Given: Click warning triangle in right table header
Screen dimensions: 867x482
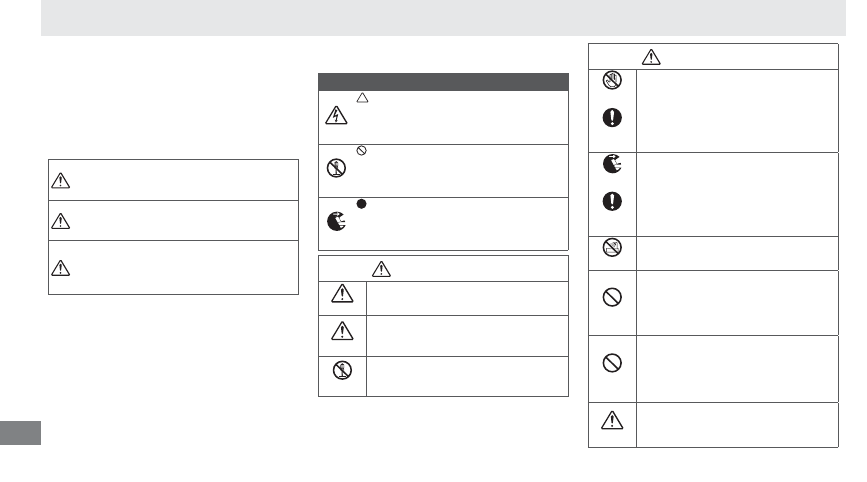Looking at the screenshot, I should (651, 57).
